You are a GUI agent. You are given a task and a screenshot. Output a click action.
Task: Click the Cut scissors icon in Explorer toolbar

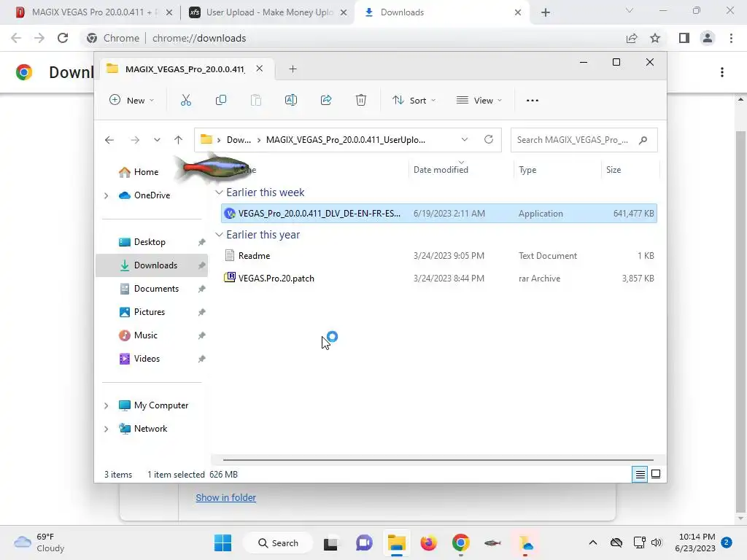186,100
